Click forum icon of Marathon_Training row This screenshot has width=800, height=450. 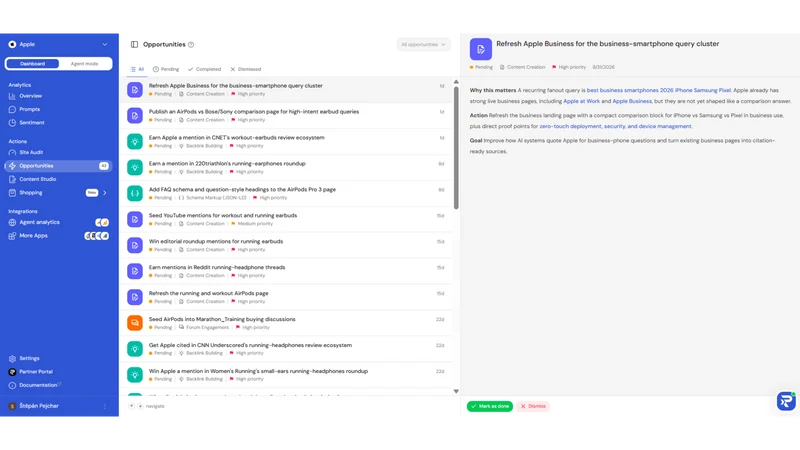(x=135, y=323)
